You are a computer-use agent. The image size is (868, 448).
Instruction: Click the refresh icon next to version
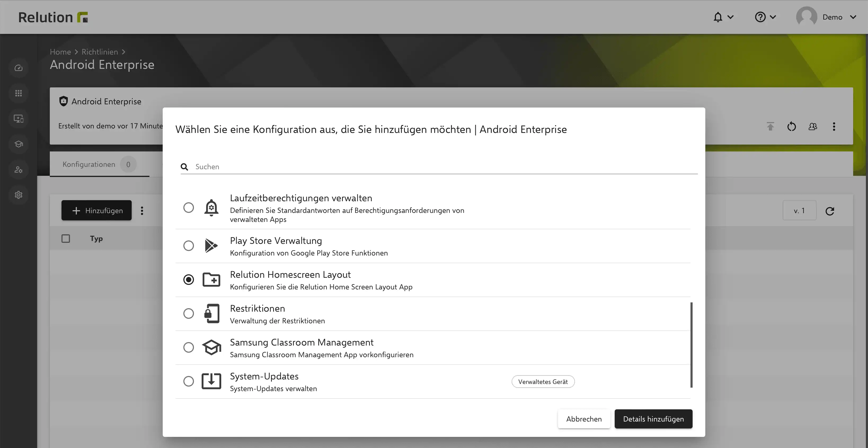click(x=830, y=211)
